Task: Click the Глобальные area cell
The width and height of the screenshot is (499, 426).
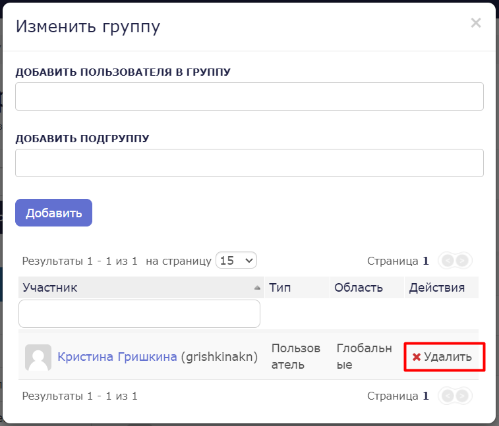Action: pyautogui.click(x=364, y=356)
